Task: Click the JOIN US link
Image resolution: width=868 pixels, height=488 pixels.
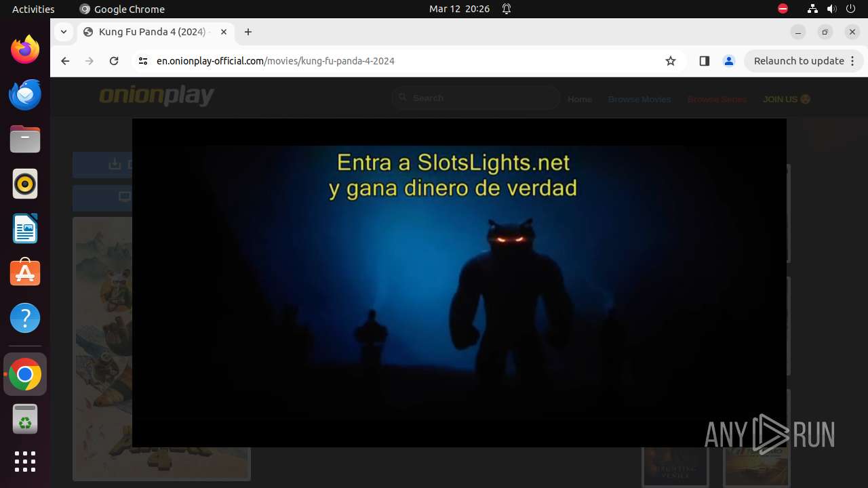Action: [x=787, y=99]
